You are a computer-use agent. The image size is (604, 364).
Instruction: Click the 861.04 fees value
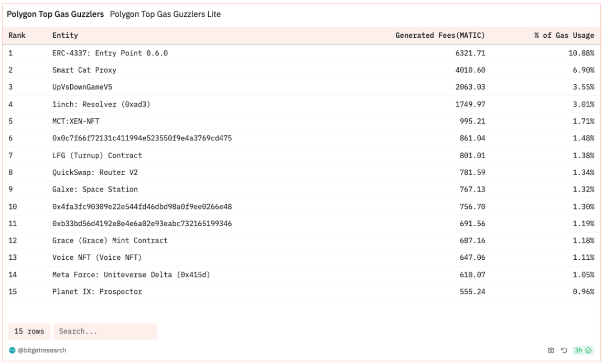[x=472, y=138]
